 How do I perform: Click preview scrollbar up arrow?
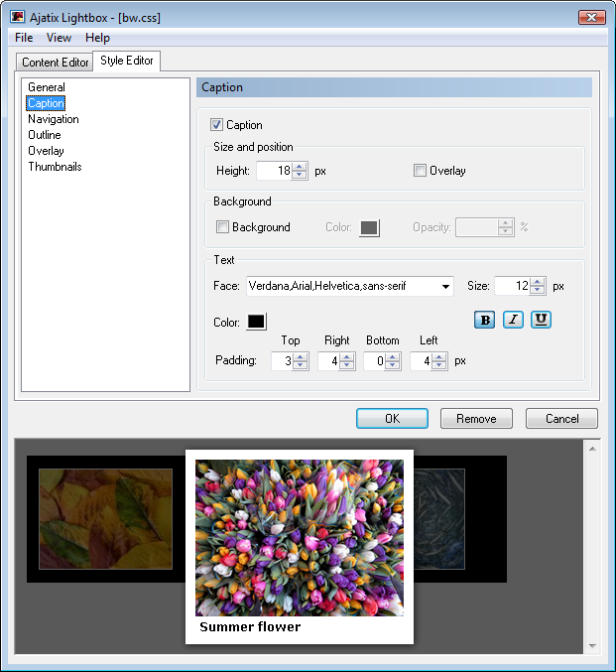592,449
